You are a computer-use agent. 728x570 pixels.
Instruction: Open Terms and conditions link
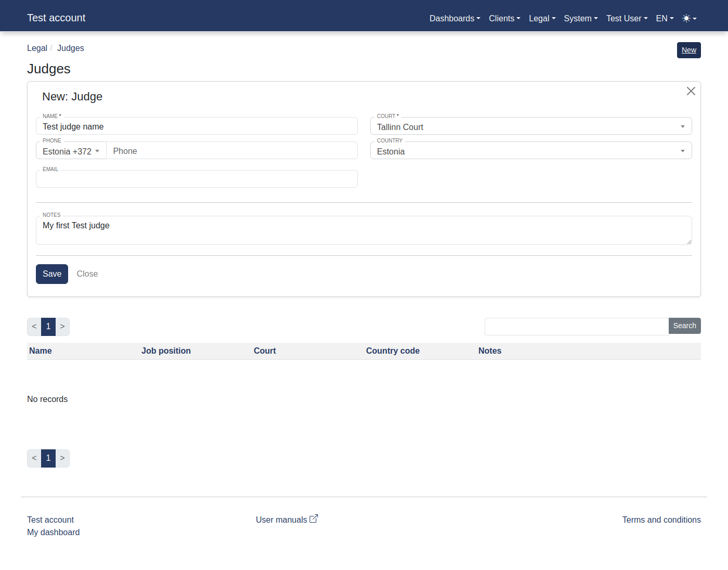pyautogui.click(x=661, y=520)
